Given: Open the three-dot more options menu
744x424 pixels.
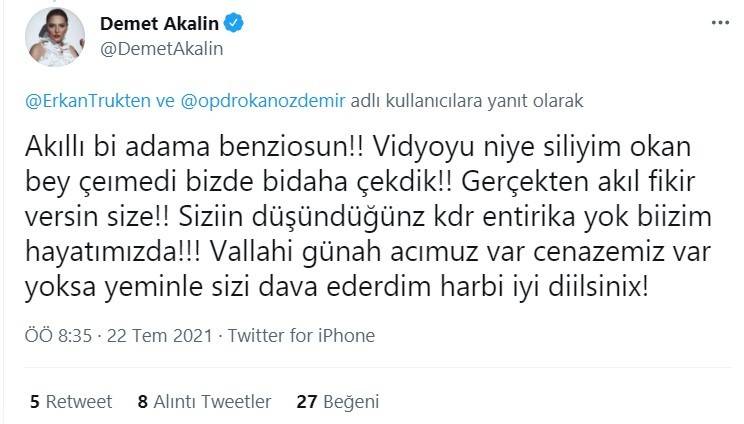Looking at the screenshot, I should pos(720,23).
